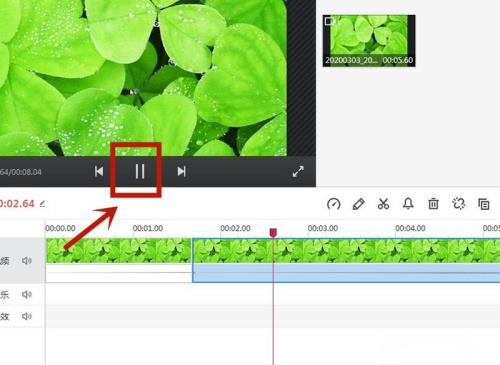Click the pencil edit tool in toolbar

(358, 204)
